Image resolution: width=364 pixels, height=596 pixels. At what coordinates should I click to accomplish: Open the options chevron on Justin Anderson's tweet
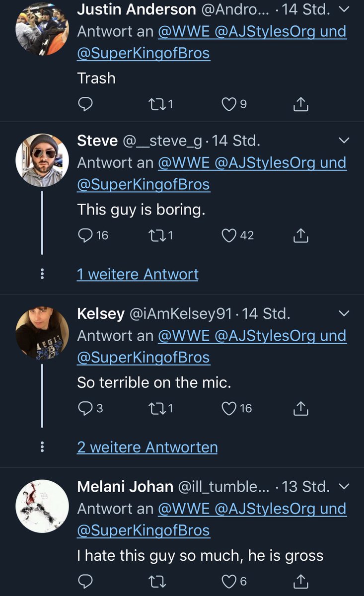point(344,9)
